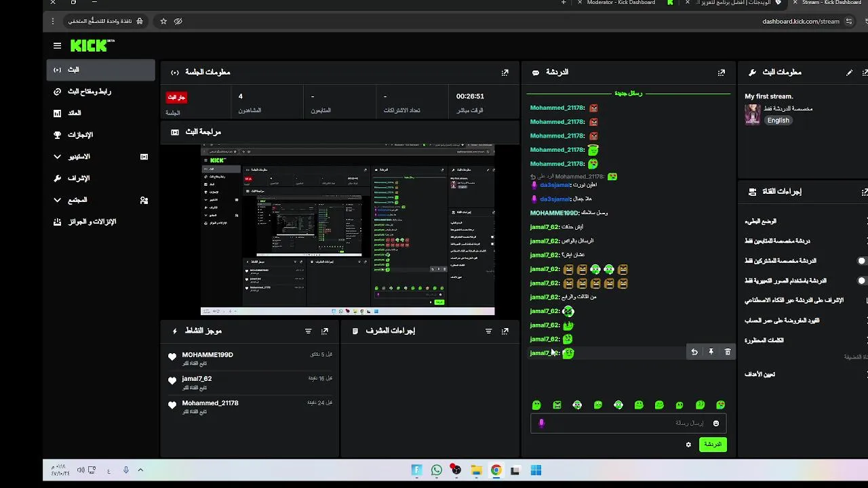Click the stream preview video

[x=348, y=230]
